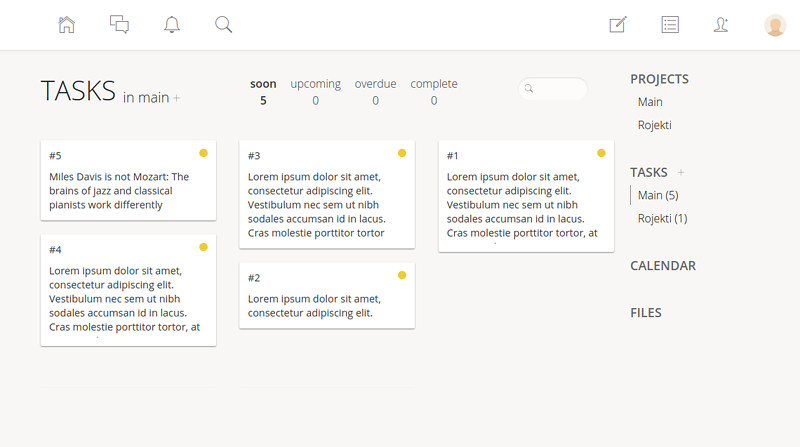Open the Rojekti project link
Image resolution: width=800 pixels, height=447 pixels.
[654, 125]
